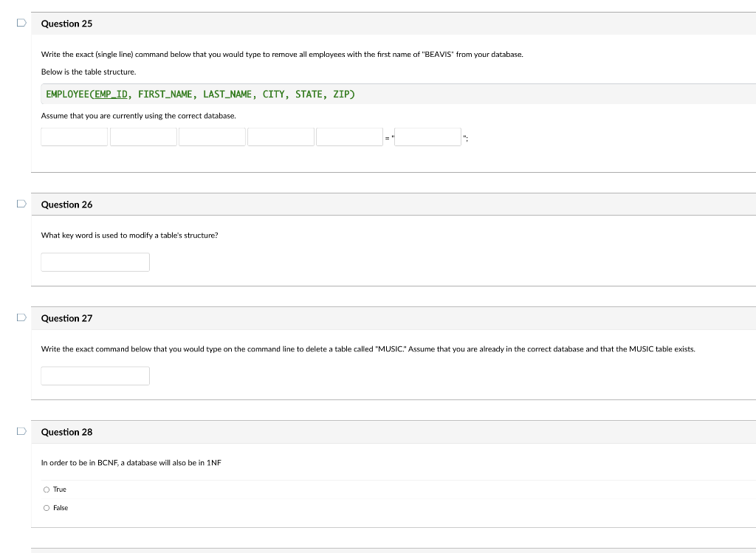Click the Question 25 heading
Viewport: 756px width, 553px height.
click(66, 24)
